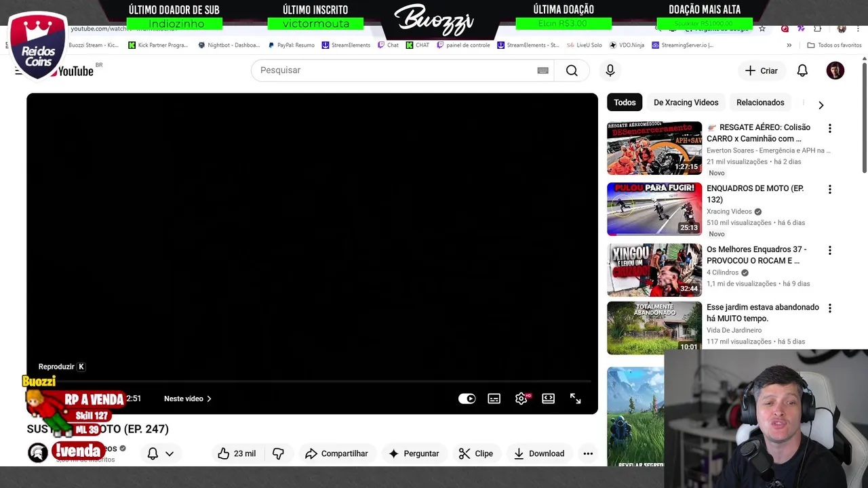Click the Criar button

(761, 70)
